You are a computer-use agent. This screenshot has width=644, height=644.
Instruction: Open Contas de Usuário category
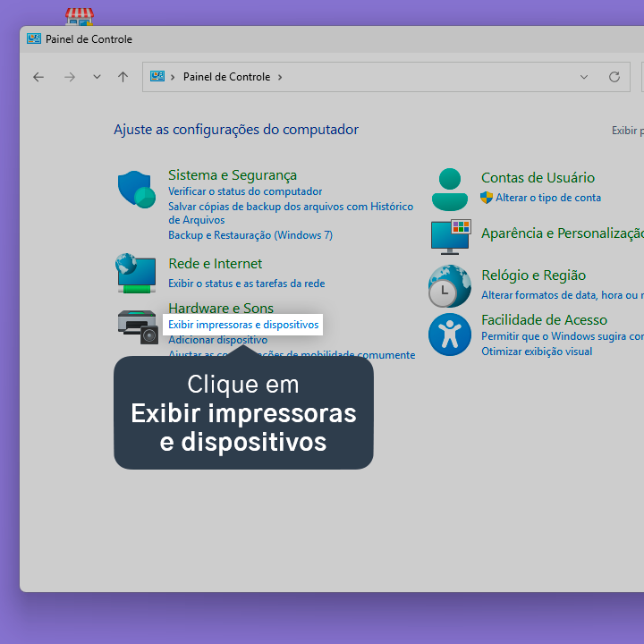(538, 178)
